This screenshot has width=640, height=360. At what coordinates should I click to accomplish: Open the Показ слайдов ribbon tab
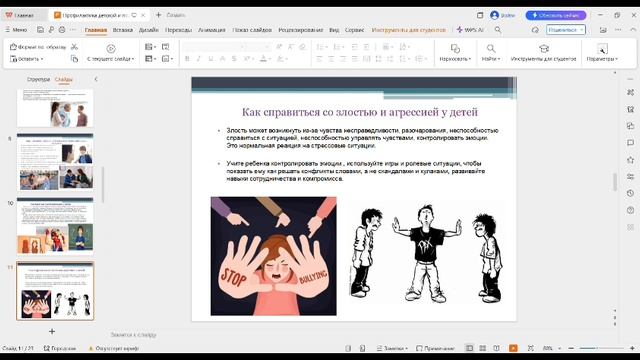pyautogui.click(x=252, y=30)
